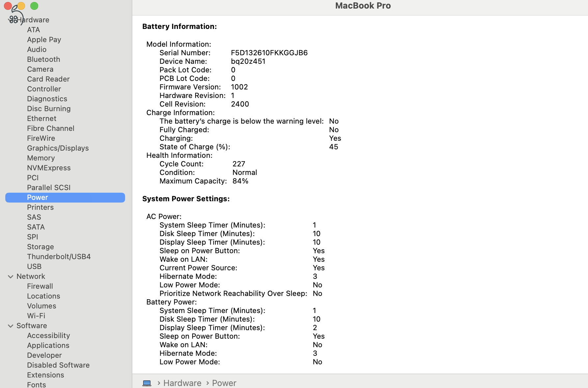This screenshot has width=588, height=388.
Task: Open the Camera section
Action: pyautogui.click(x=40, y=69)
